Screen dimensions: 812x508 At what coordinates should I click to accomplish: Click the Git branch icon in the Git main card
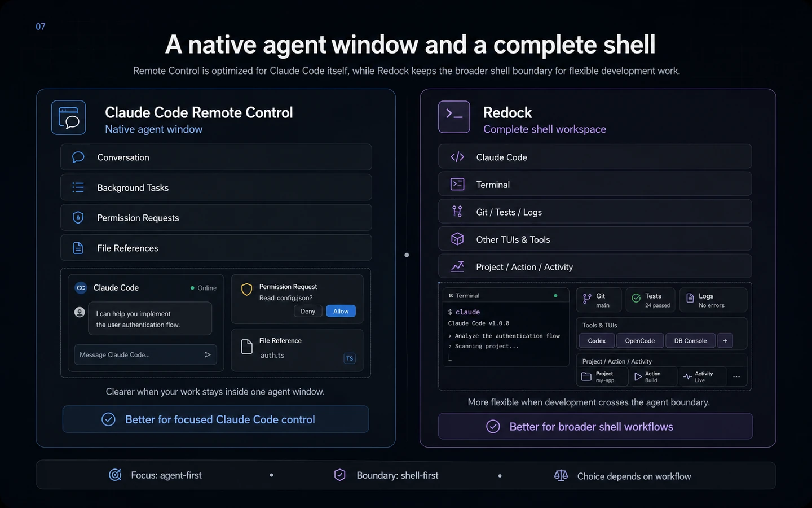[x=587, y=299]
